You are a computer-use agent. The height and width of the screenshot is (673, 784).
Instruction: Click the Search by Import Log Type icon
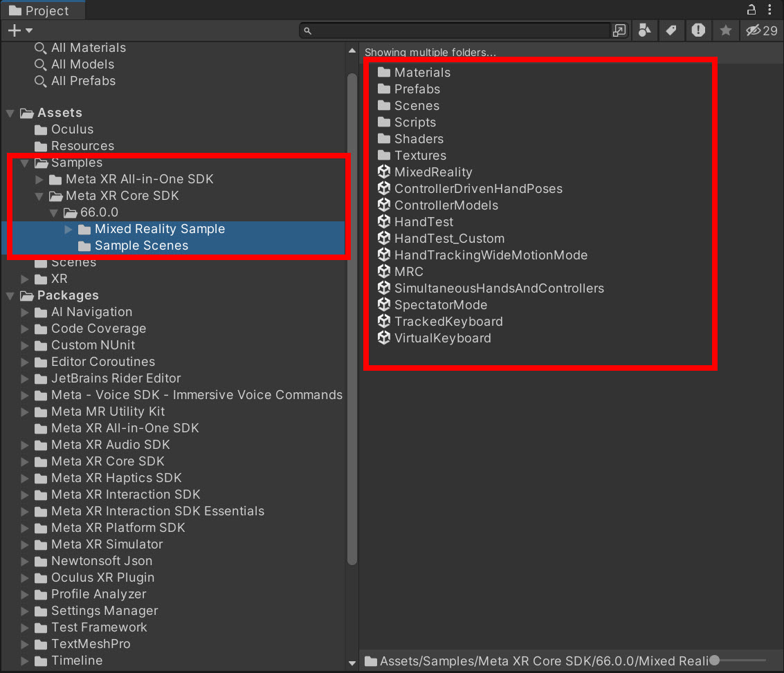point(698,30)
